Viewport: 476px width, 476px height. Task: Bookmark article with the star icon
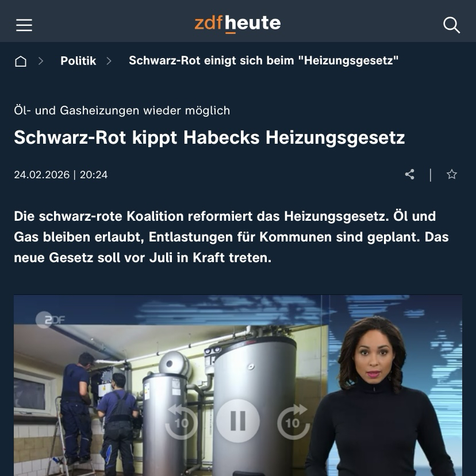click(x=452, y=175)
